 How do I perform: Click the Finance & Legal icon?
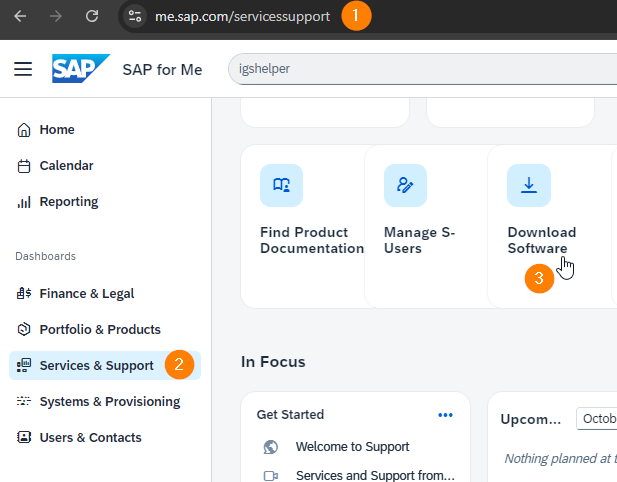pos(24,294)
